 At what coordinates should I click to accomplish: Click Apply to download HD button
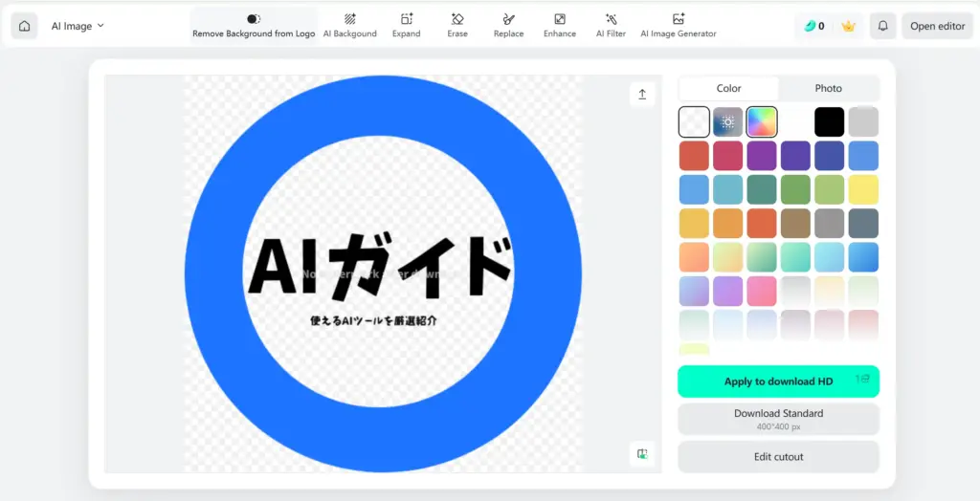(778, 381)
